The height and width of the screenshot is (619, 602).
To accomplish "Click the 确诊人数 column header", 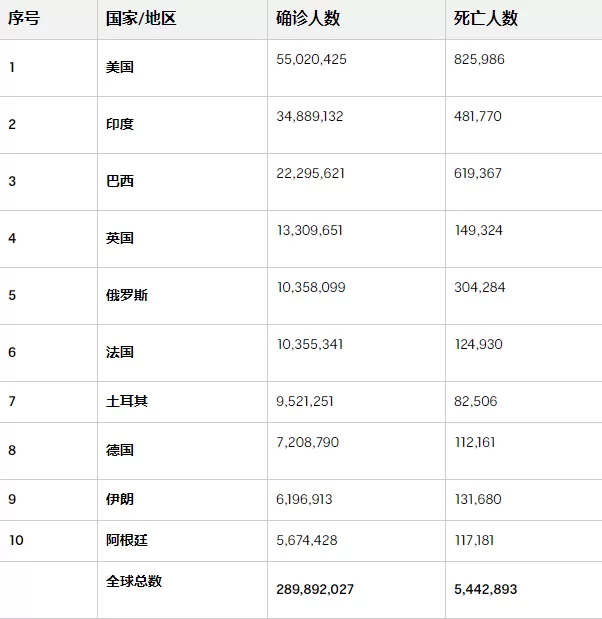I will click(308, 18).
